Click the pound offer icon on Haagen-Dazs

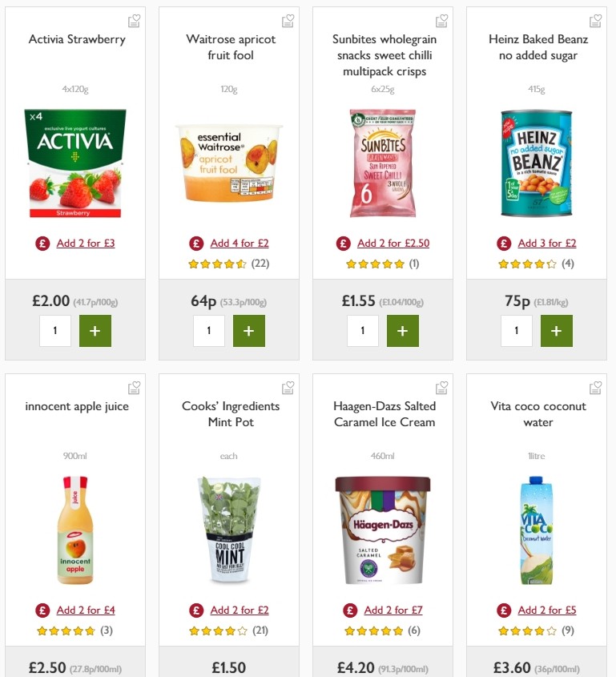pos(349,610)
